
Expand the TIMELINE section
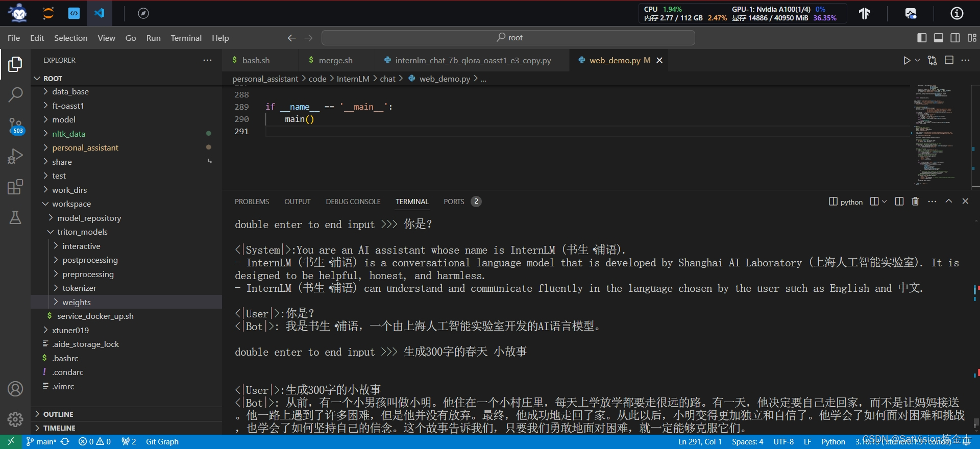tap(127, 428)
